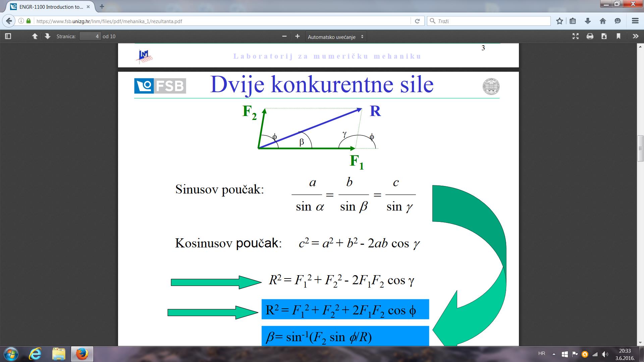Open the Firefox hamburger menu

[x=635, y=21]
